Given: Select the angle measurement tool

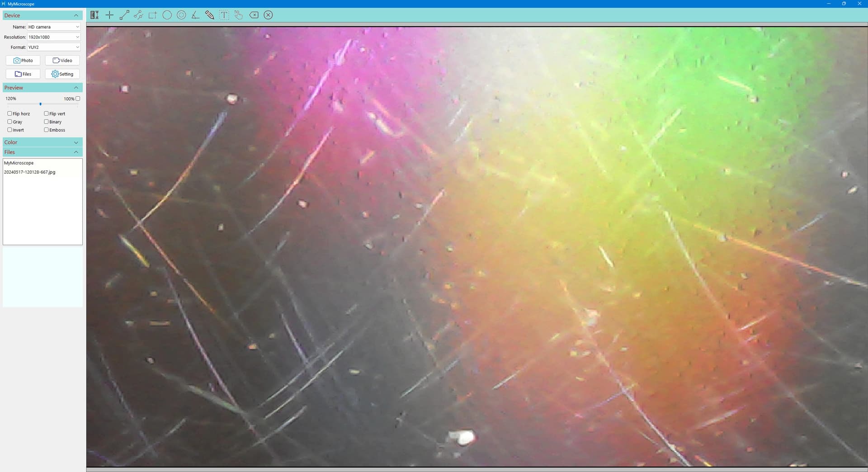Looking at the screenshot, I should tap(195, 15).
